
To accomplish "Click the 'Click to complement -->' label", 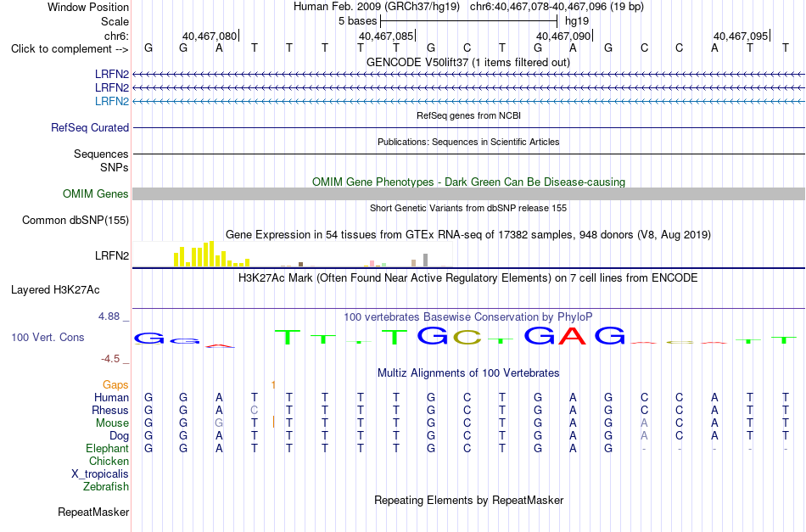I will click(70, 49).
